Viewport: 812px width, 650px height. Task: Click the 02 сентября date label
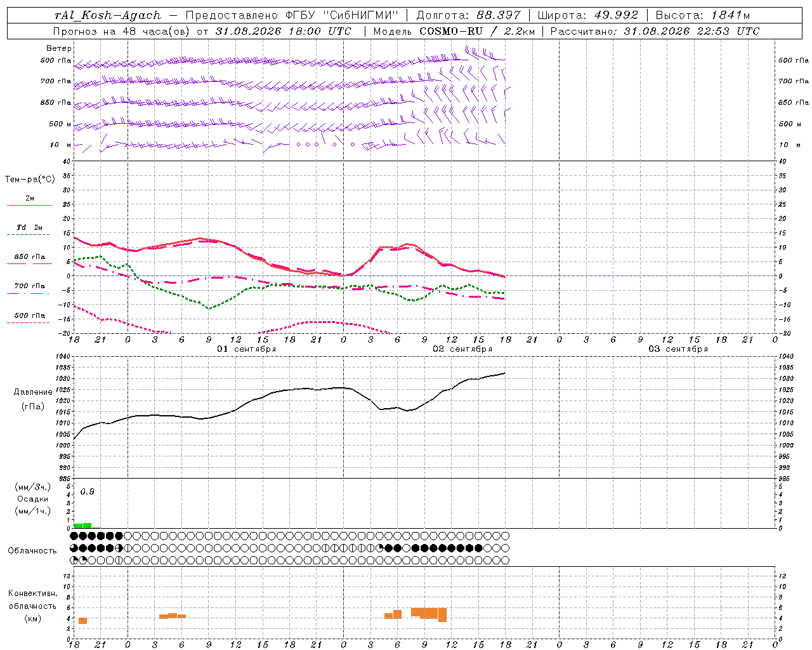(x=462, y=349)
